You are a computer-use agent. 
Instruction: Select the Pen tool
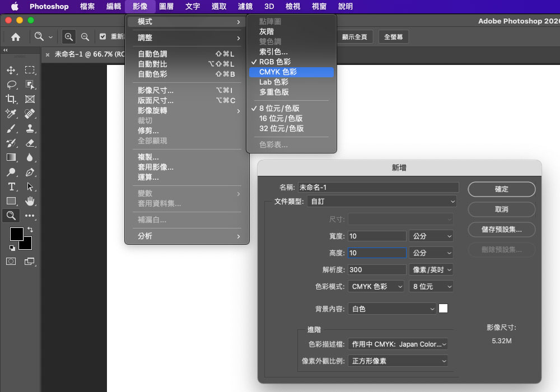tap(30, 172)
